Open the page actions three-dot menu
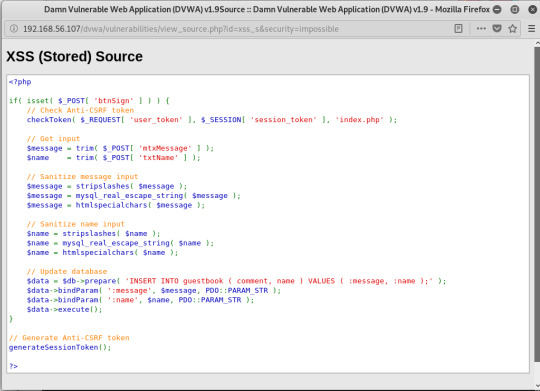 click(x=481, y=29)
